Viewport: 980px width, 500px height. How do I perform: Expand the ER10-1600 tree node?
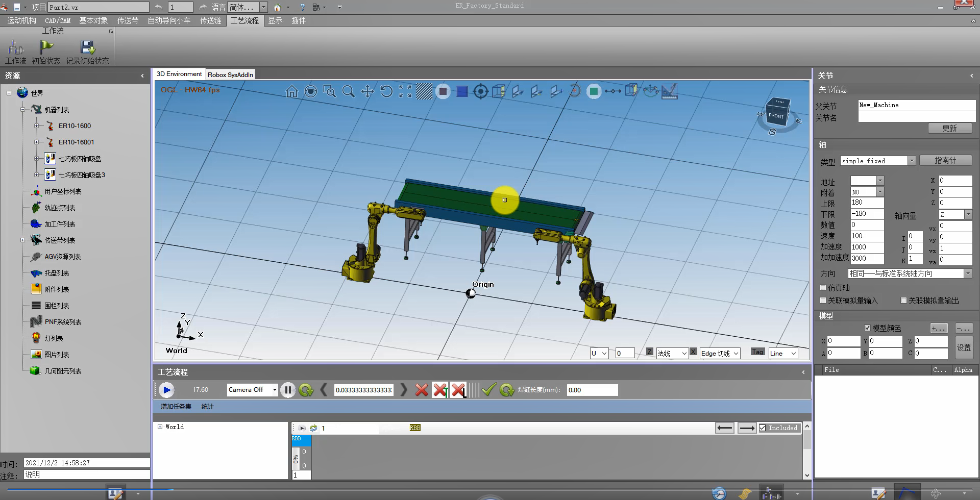point(36,126)
